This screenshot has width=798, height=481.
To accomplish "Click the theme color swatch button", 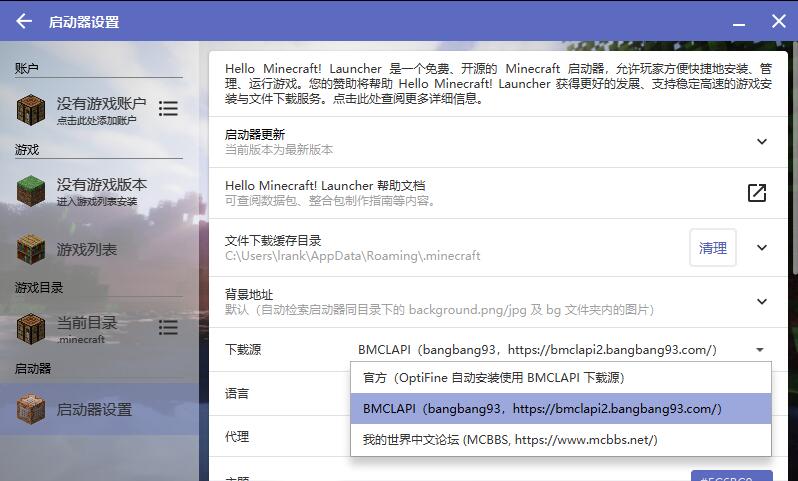I will coord(731,476).
